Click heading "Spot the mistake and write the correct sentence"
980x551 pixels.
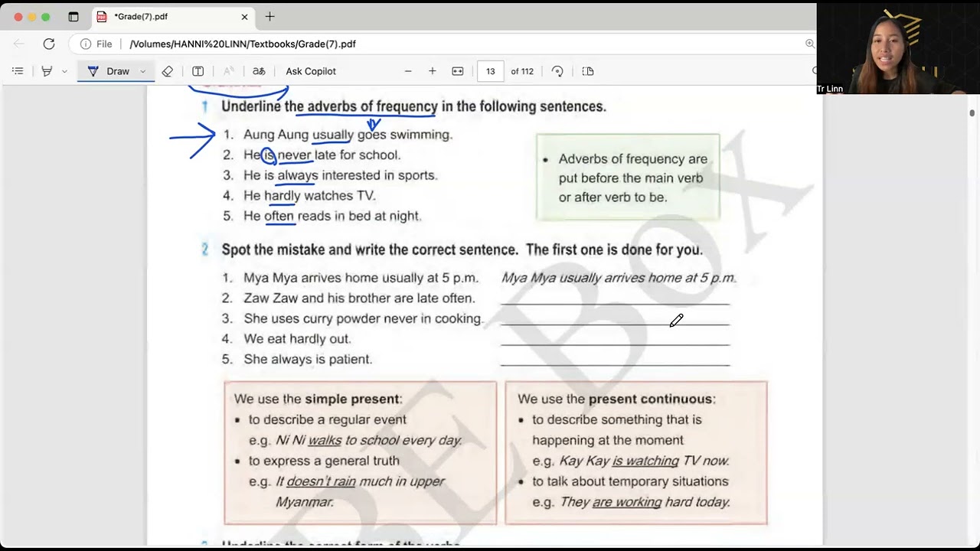pyautogui.click(x=371, y=249)
